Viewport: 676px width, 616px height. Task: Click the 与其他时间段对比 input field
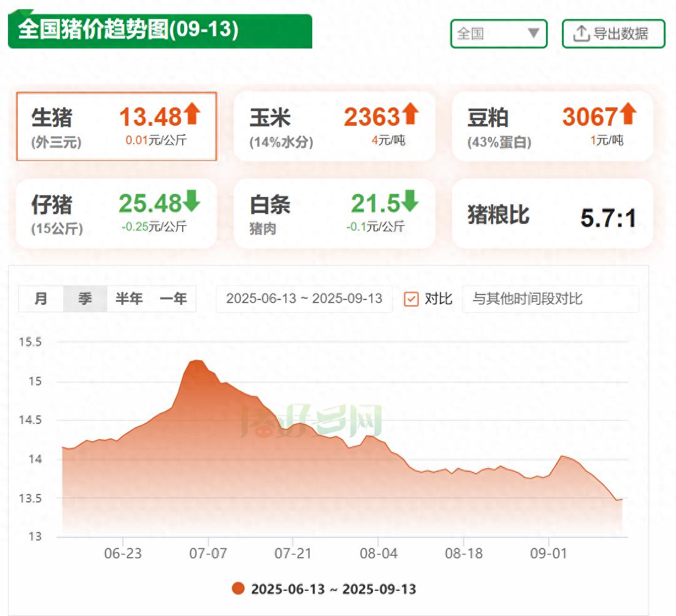(x=550, y=299)
